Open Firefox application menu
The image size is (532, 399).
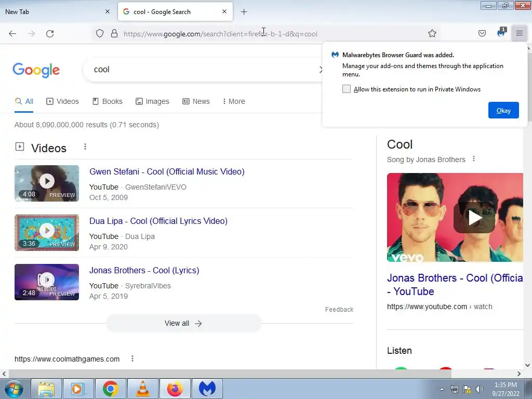(519, 33)
